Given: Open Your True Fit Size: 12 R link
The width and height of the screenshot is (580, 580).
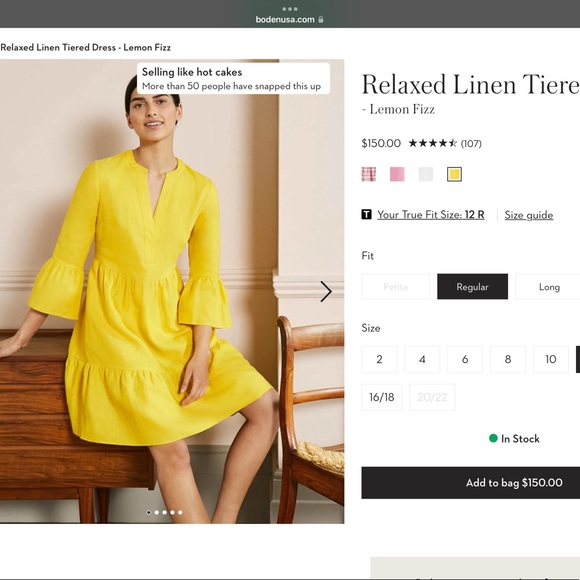Looking at the screenshot, I should click(x=431, y=215).
